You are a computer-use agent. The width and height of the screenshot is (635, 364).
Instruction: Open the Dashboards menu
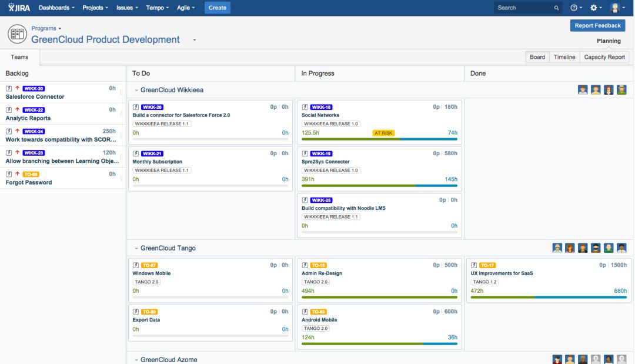coord(55,8)
